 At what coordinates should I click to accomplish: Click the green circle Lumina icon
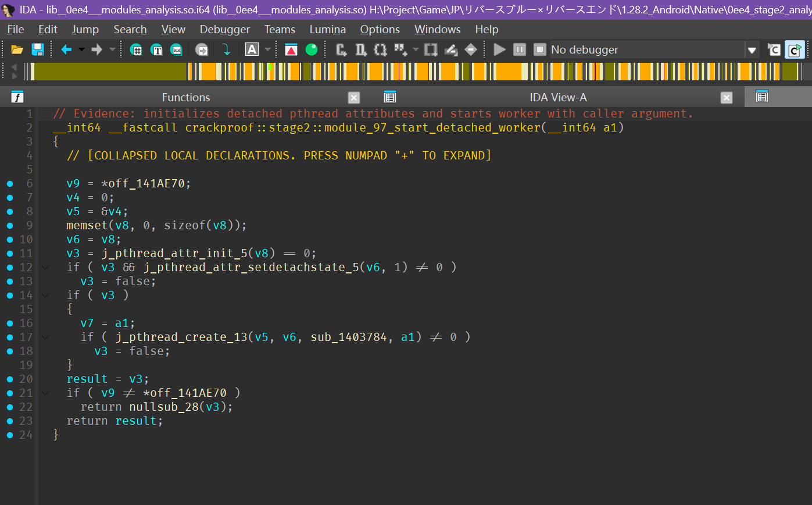[312, 50]
